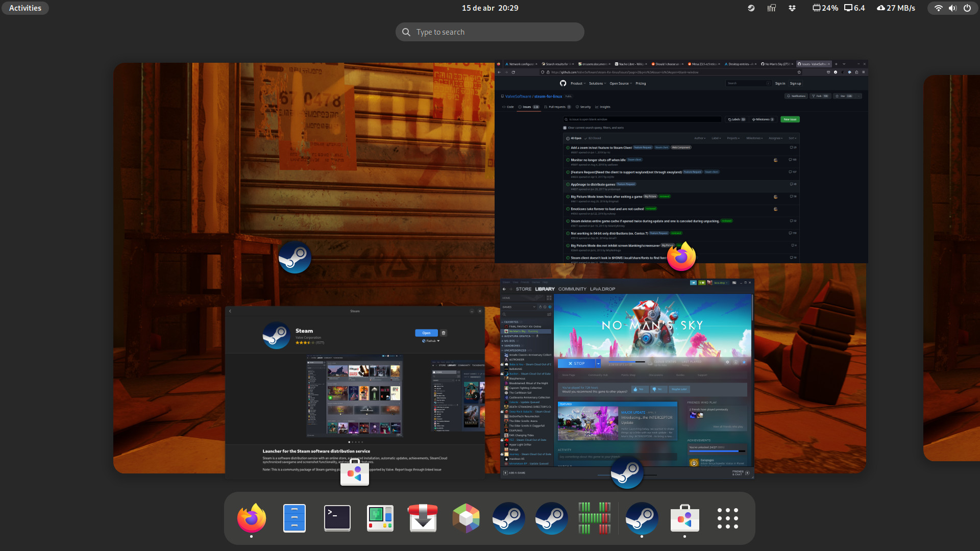
Task: Open the Sort dropdown on GitHub issues
Action: coord(792,138)
